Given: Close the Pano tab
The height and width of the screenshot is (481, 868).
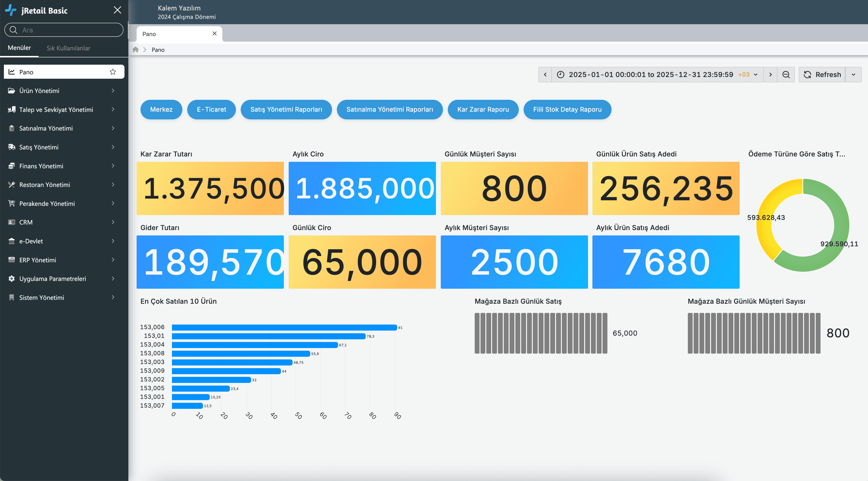Looking at the screenshot, I should [x=214, y=34].
